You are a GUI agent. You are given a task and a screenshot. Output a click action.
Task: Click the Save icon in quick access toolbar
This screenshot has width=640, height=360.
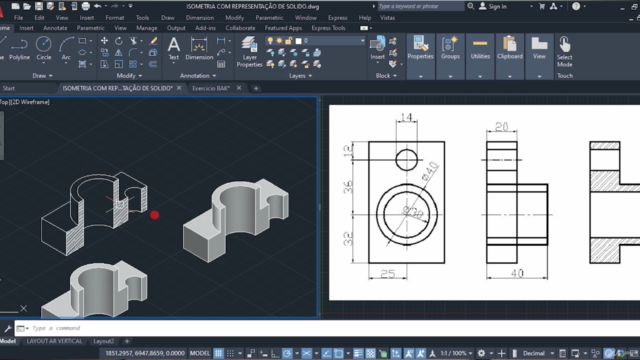click(x=39, y=6)
